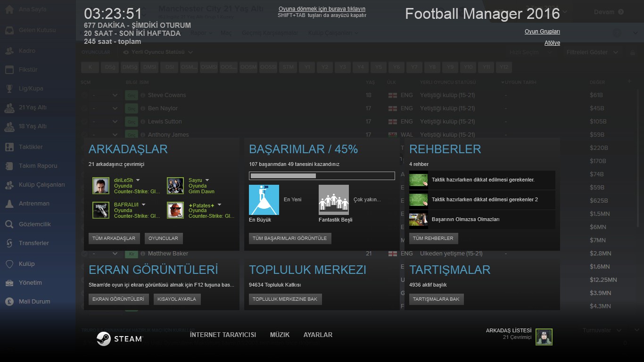The height and width of the screenshot is (362, 644).
Task: Click EKRAN GÖRÜNTÜLERİ button
Action: [118, 299]
